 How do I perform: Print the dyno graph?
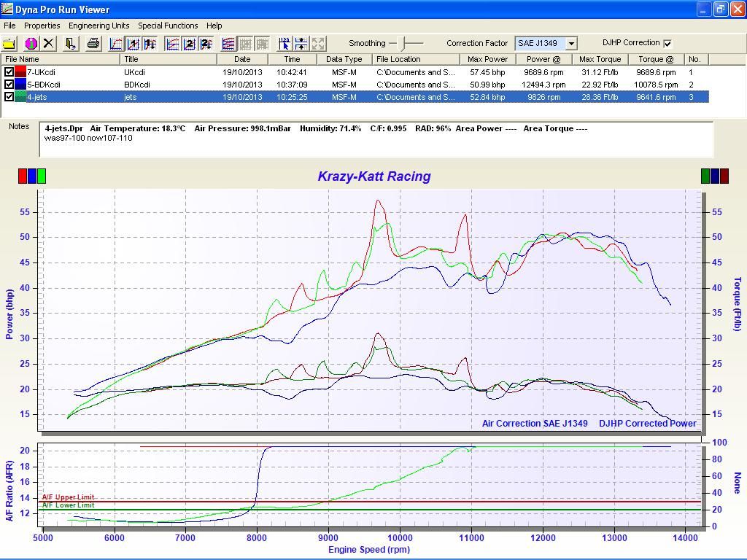pos(93,44)
